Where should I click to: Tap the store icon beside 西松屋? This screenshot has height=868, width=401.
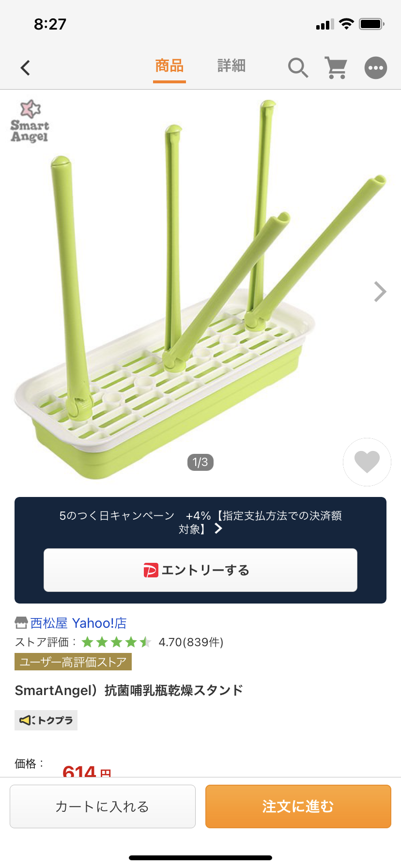click(21, 622)
